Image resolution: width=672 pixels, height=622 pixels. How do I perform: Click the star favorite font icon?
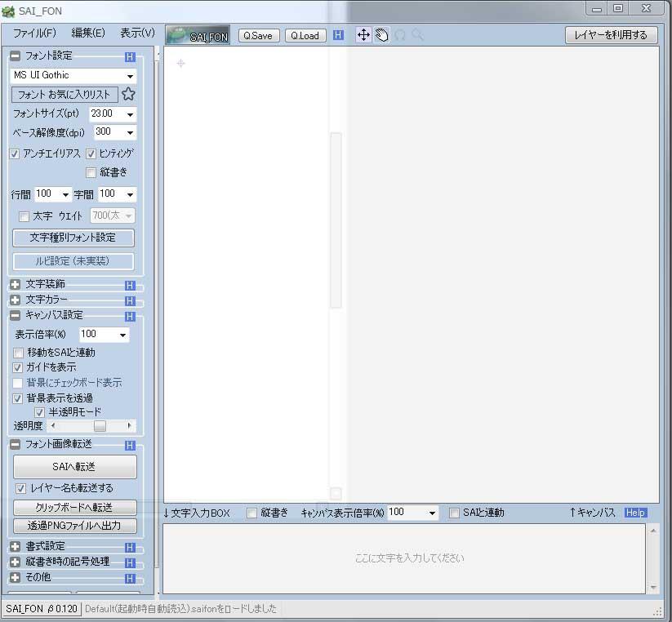click(x=128, y=94)
